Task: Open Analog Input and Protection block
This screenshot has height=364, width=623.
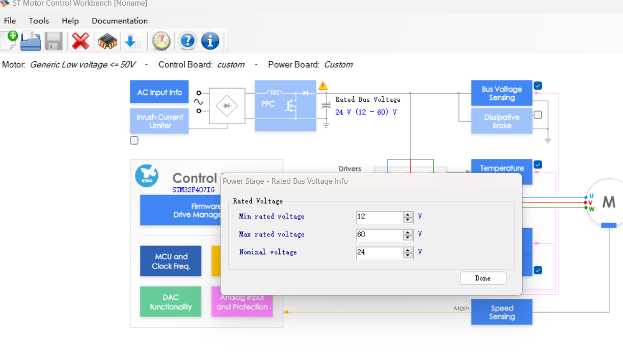Action: coord(242,306)
